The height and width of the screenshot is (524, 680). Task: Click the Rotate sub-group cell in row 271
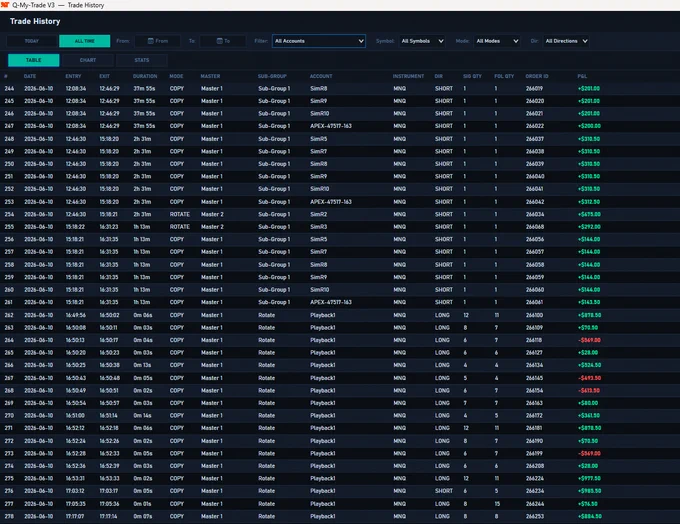tap(267, 428)
